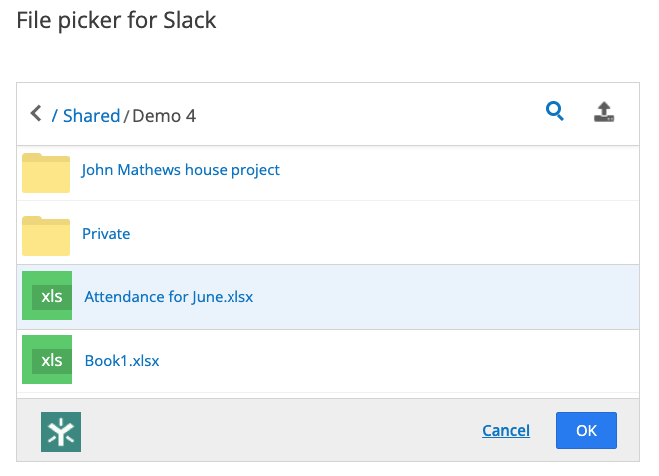This screenshot has width=659, height=476.
Task: Go back using the left chevron arrow
Action: click(36, 113)
